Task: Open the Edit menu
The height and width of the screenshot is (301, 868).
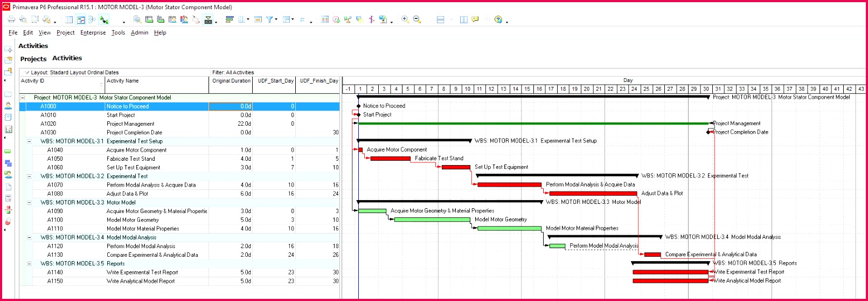Action: [x=28, y=32]
